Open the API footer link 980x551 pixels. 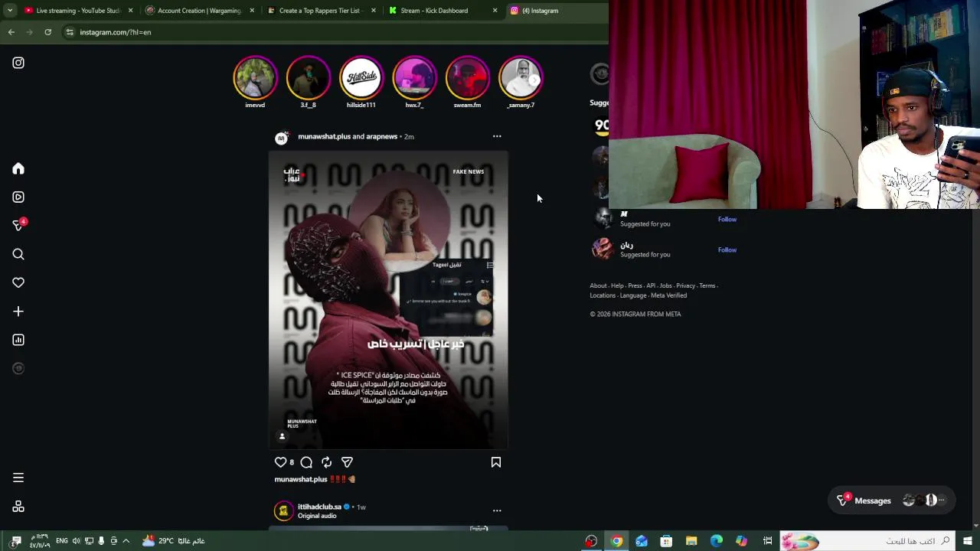pos(651,285)
